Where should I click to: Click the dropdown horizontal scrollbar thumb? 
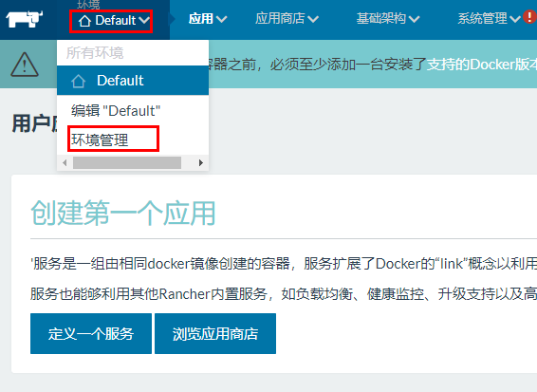click(x=127, y=162)
